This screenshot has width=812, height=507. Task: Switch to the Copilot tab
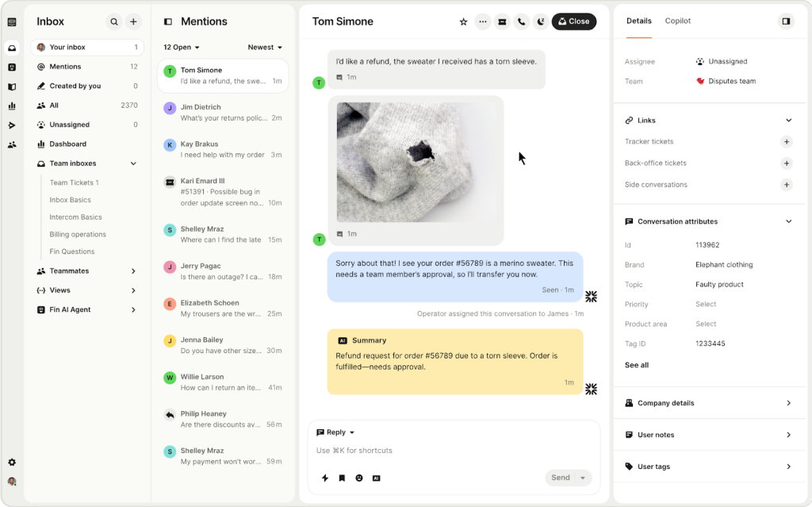tap(678, 21)
